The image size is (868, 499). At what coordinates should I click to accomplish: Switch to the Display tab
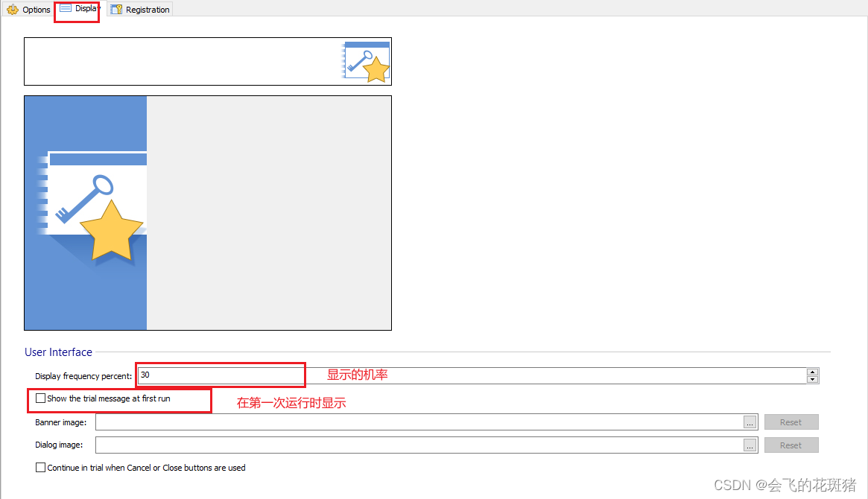click(79, 8)
